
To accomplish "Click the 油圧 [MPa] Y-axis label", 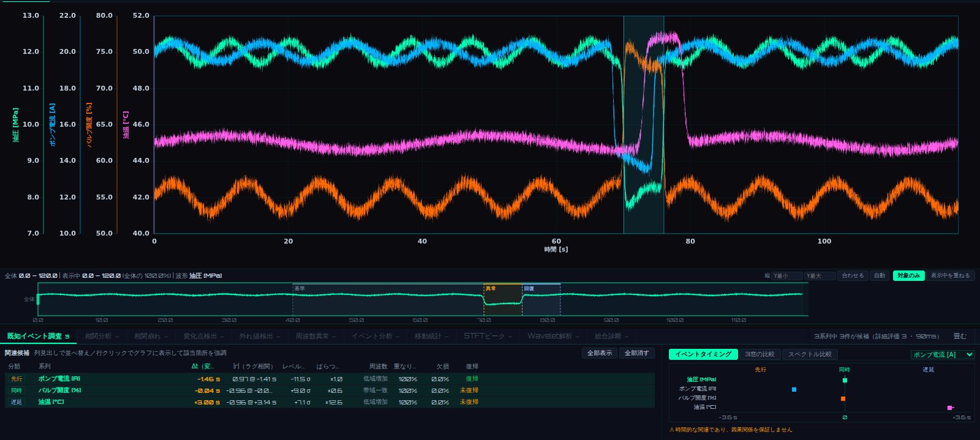I will (16, 125).
